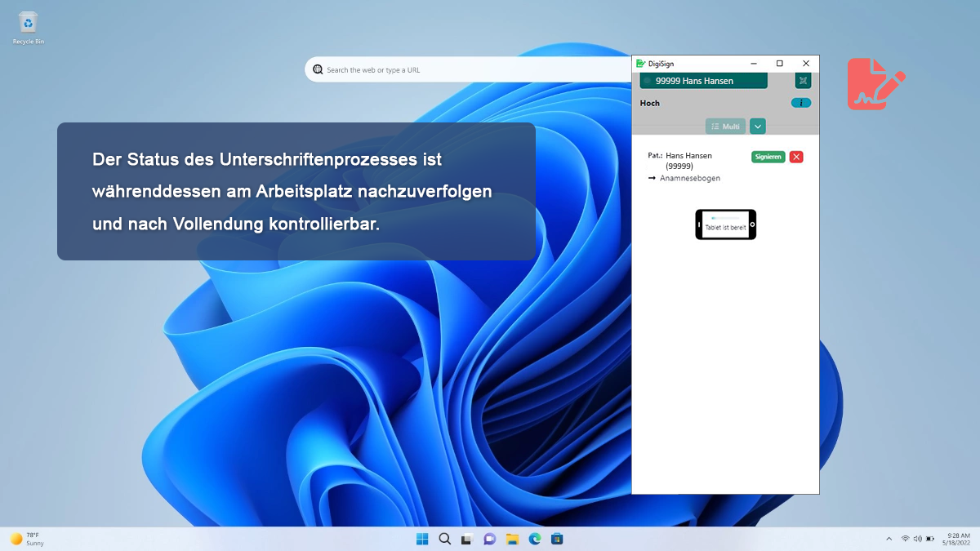Open the Anamnesebogen document entry
The height and width of the screenshot is (551, 980).
pos(689,178)
